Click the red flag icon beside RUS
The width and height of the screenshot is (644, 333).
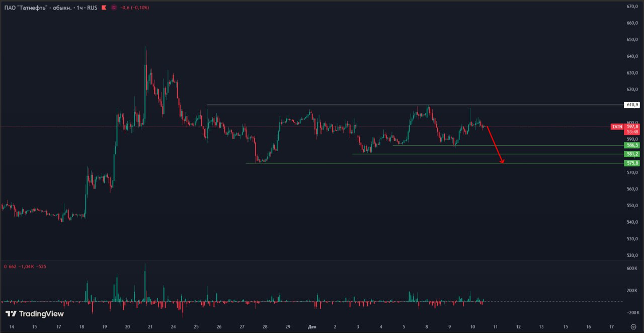(x=104, y=8)
